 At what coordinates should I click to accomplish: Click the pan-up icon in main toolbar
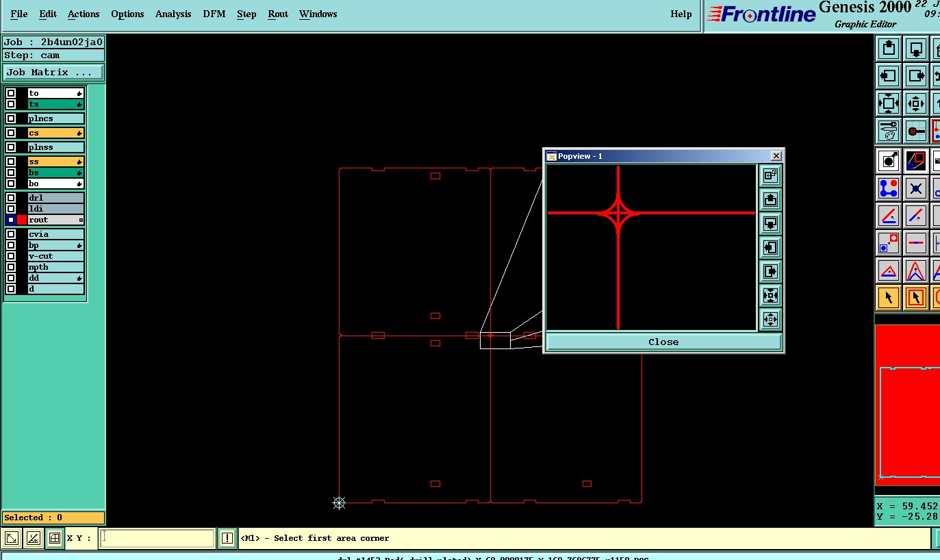click(x=889, y=49)
